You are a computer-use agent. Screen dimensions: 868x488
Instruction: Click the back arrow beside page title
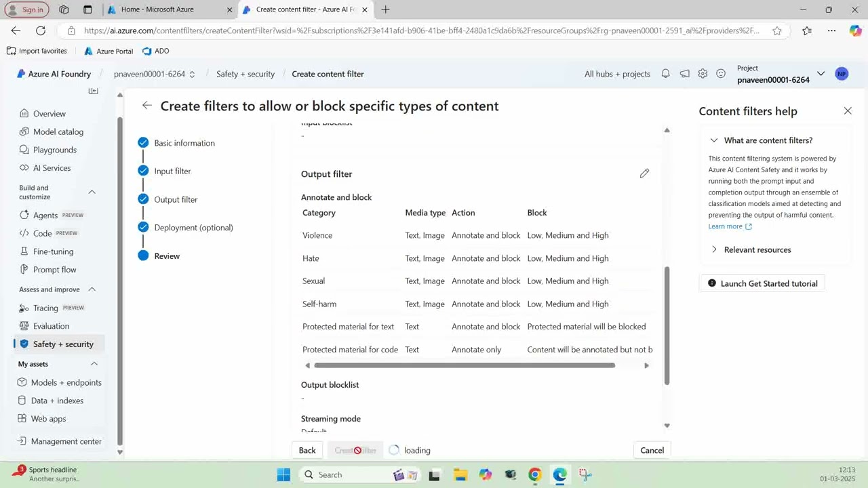point(146,106)
